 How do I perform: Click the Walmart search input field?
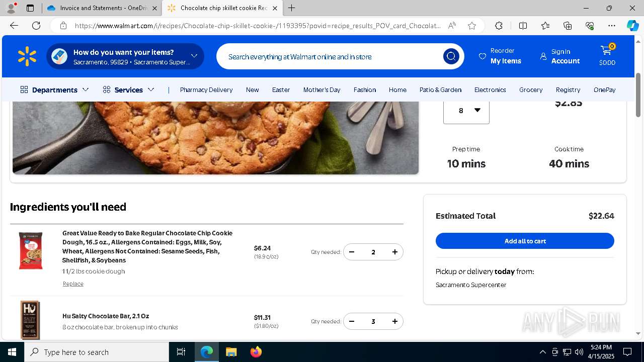pyautogui.click(x=332, y=56)
